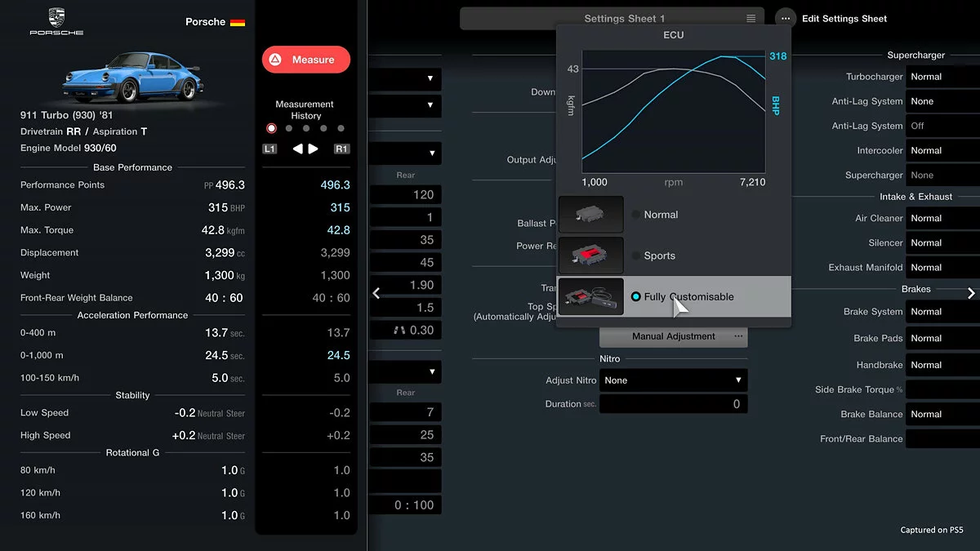The height and width of the screenshot is (551, 980).
Task: Click the Fully Customisable ECU thumbnail
Action: point(590,296)
